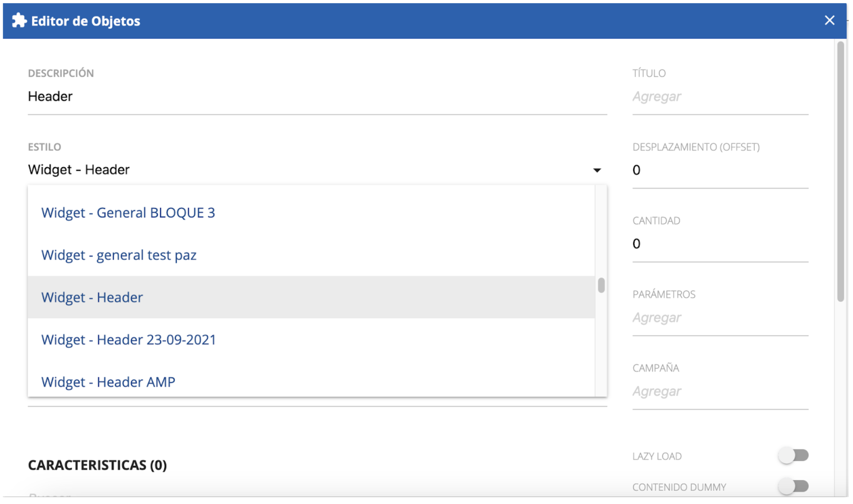
Task: Choose Widget - general test paz option
Action: coord(311,255)
